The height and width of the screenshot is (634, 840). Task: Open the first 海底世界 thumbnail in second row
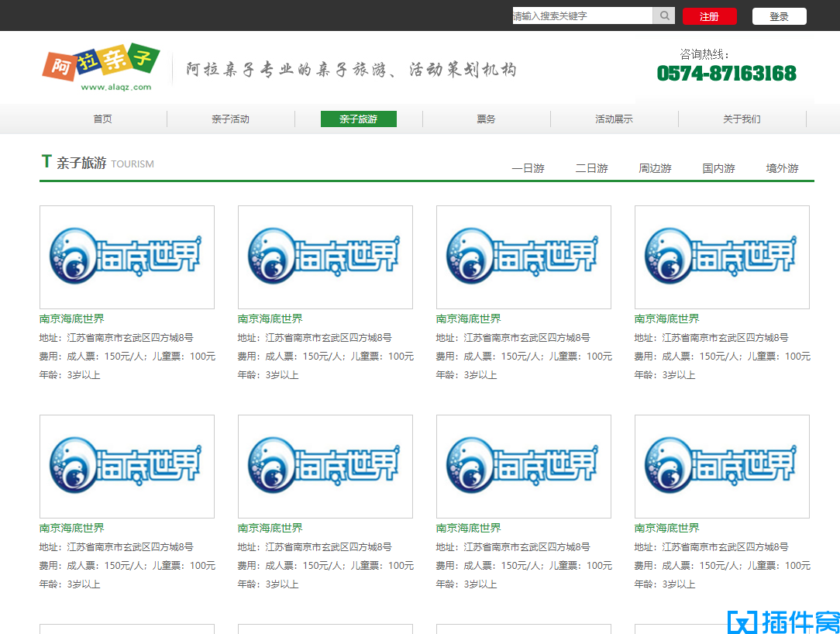(127, 467)
